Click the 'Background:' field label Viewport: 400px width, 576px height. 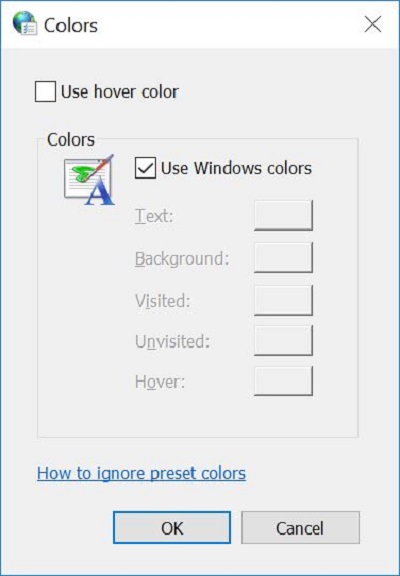[182, 259]
